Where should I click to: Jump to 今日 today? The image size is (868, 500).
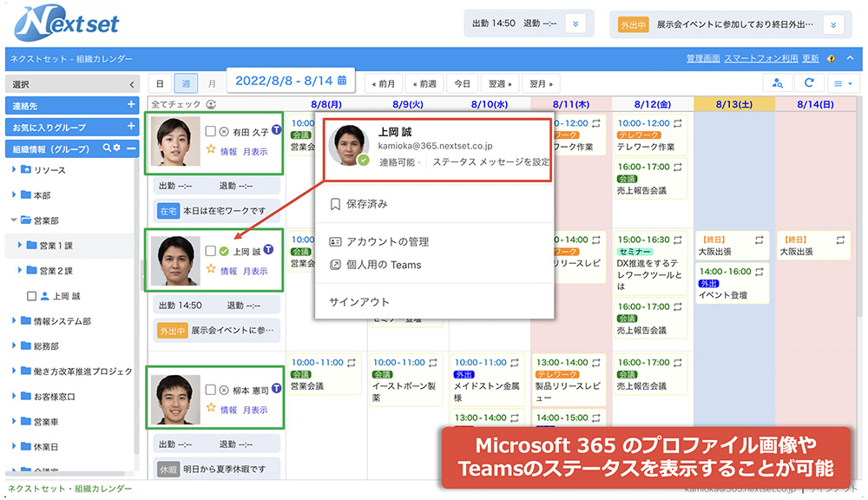click(463, 83)
